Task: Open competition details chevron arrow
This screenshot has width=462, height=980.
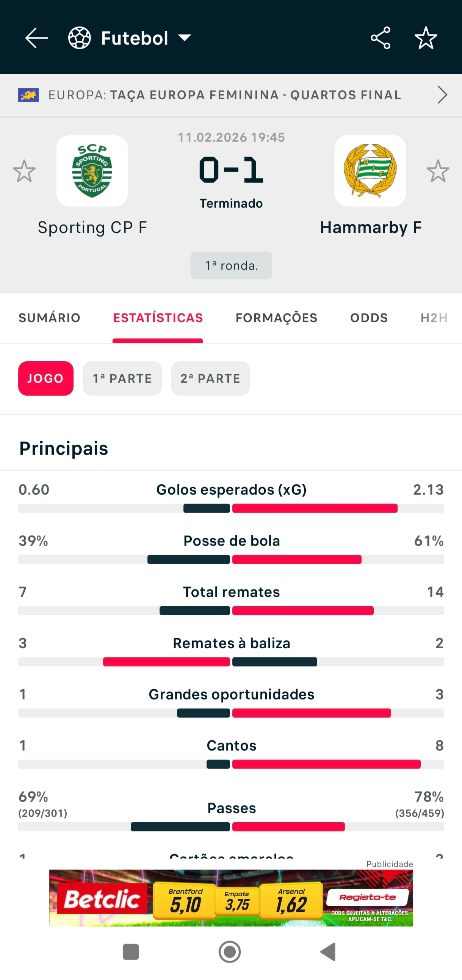Action: (442, 95)
